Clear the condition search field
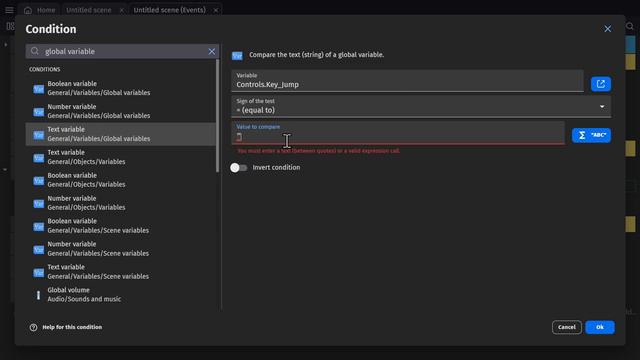Image resolution: width=640 pixels, height=360 pixels. coord(211,51)
